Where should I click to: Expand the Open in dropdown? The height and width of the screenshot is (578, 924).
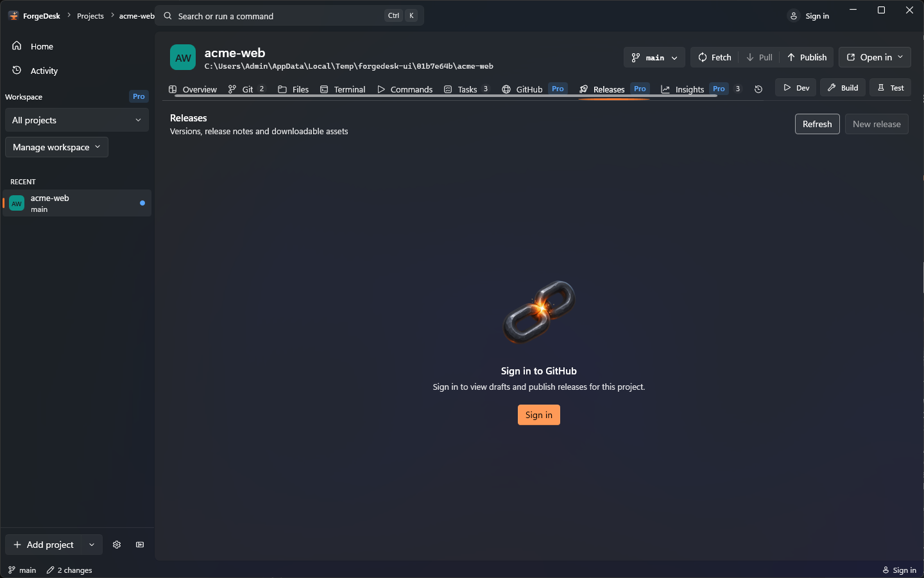pyautogui.click(x=875, y=57)
